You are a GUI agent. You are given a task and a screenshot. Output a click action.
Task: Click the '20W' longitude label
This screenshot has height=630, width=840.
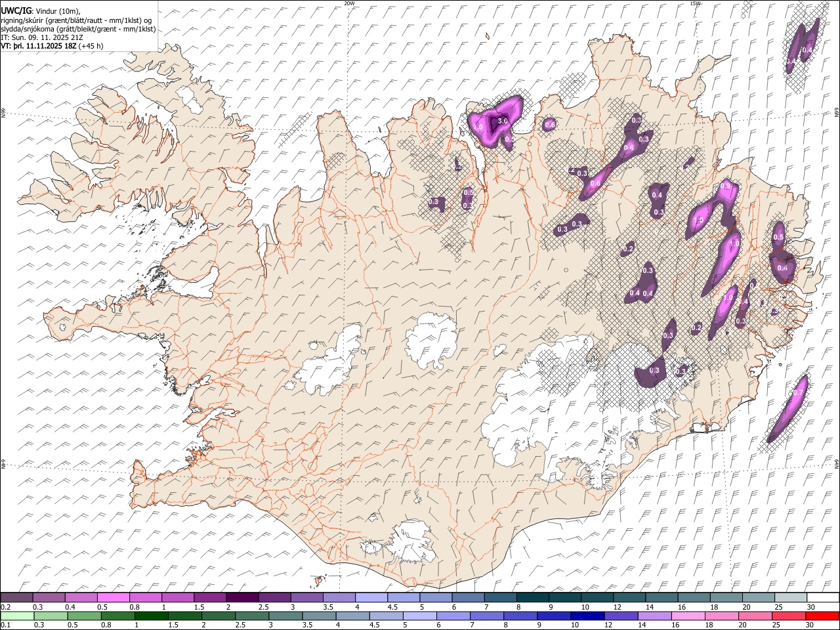pyautogui.click(x=349, y=3)
